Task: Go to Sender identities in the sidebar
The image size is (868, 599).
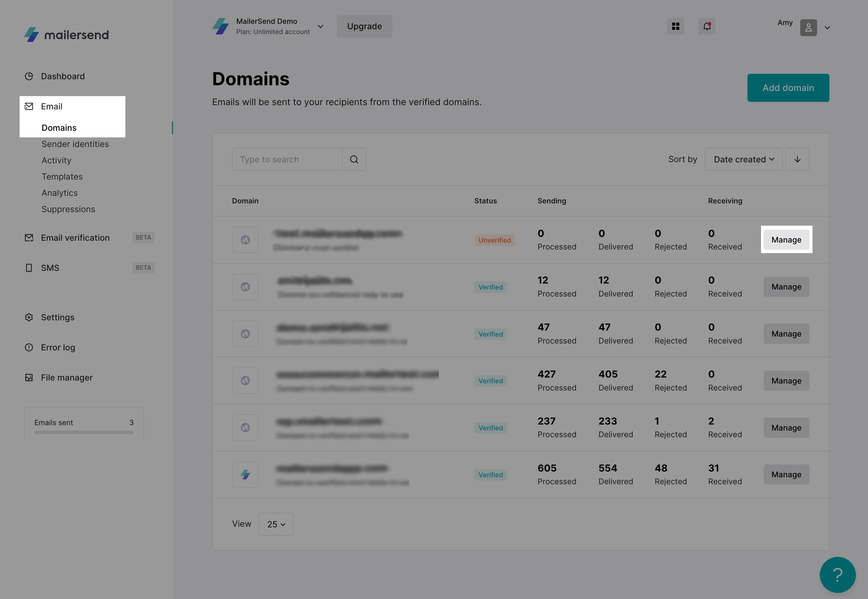Action: point(75,144)
